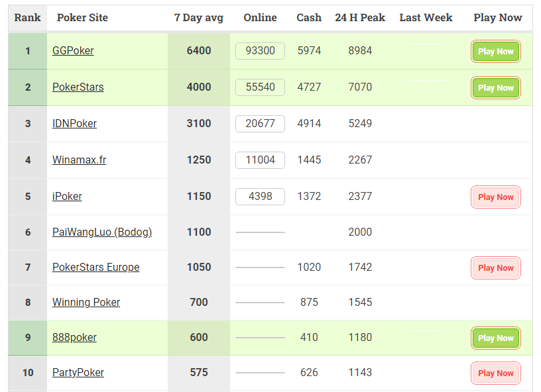Open the IDNPoker link

pos(74,124)
